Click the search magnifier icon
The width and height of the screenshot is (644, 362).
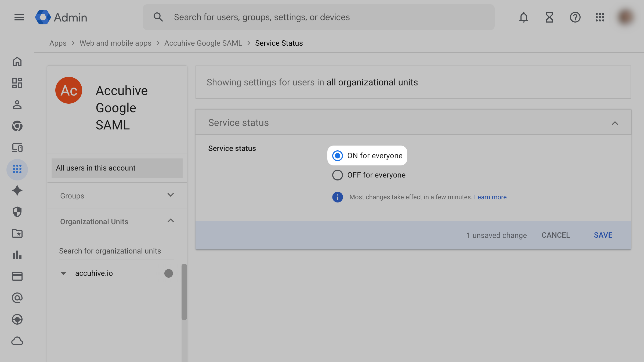158,17
